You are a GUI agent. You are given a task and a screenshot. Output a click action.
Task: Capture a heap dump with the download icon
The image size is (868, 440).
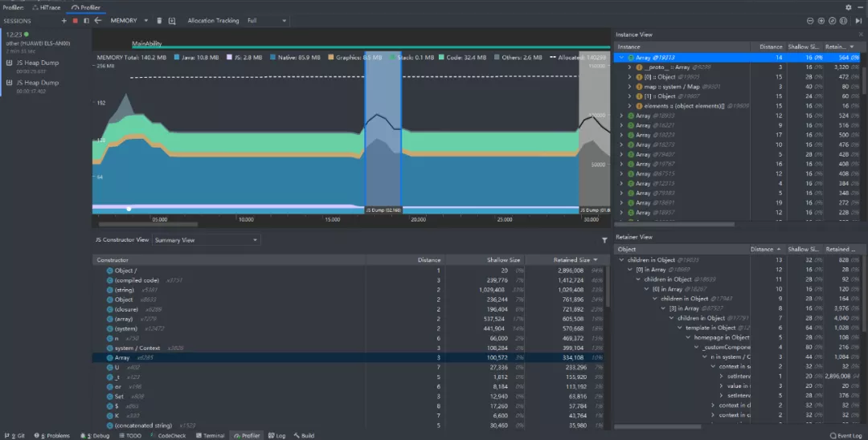tap(172, 20)
